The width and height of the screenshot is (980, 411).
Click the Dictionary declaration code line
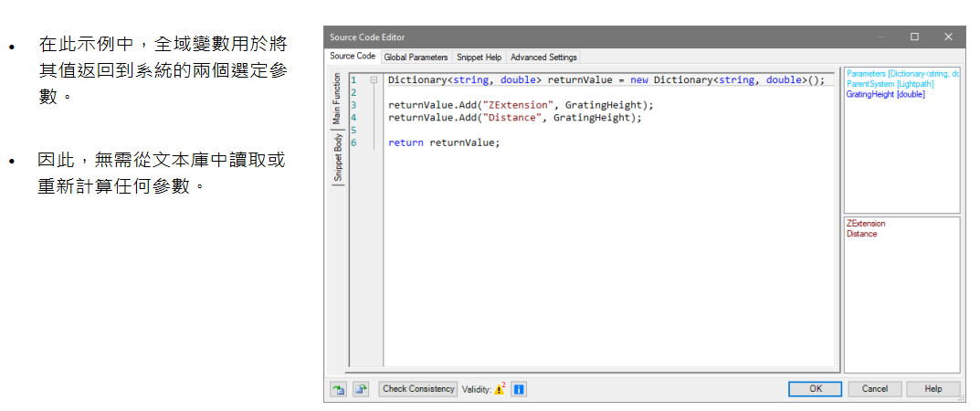[606, 80]
